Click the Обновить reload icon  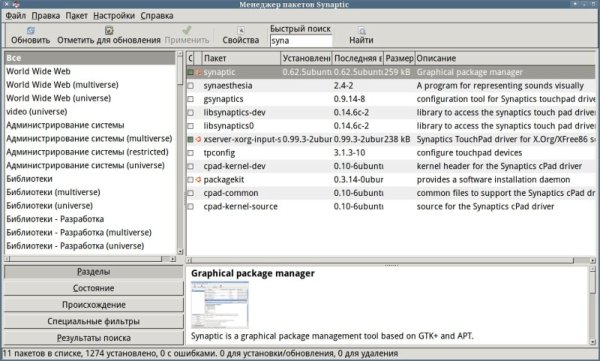click(31, 30)
